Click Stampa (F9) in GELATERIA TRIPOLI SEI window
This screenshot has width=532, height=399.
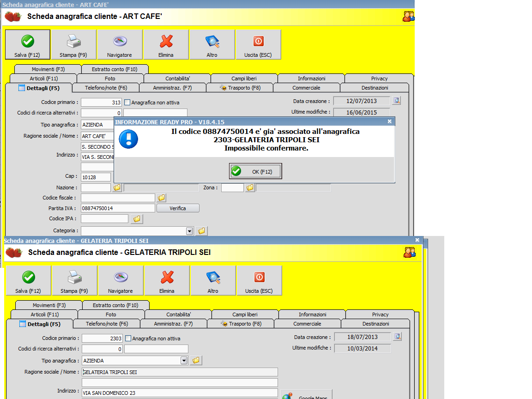(75, 281)
